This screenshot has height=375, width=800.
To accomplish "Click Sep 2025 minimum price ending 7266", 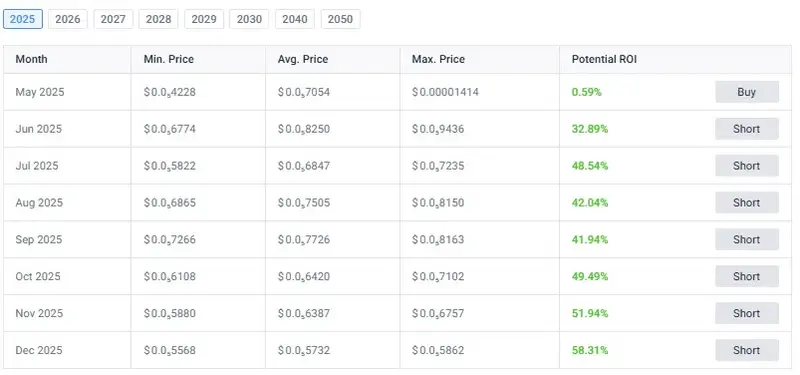I will pos(169,239).
